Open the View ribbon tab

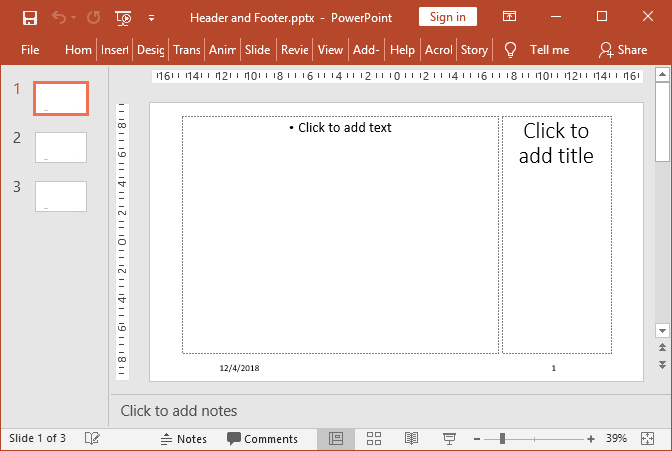point(330,49)
